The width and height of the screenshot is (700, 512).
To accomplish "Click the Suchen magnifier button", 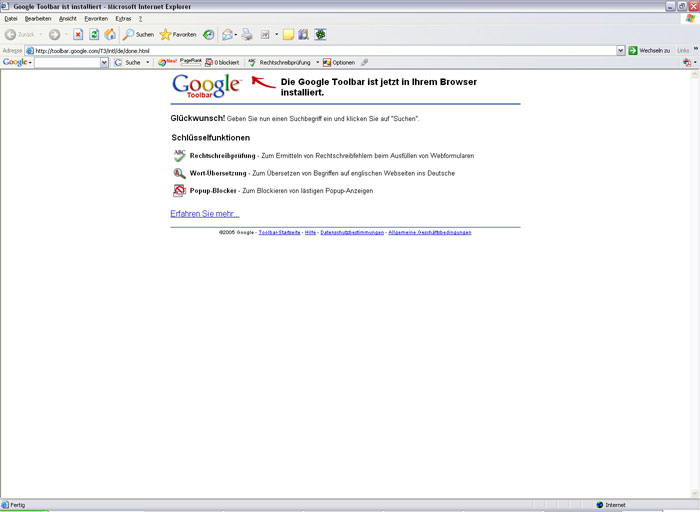I will [x=139, y=34].
